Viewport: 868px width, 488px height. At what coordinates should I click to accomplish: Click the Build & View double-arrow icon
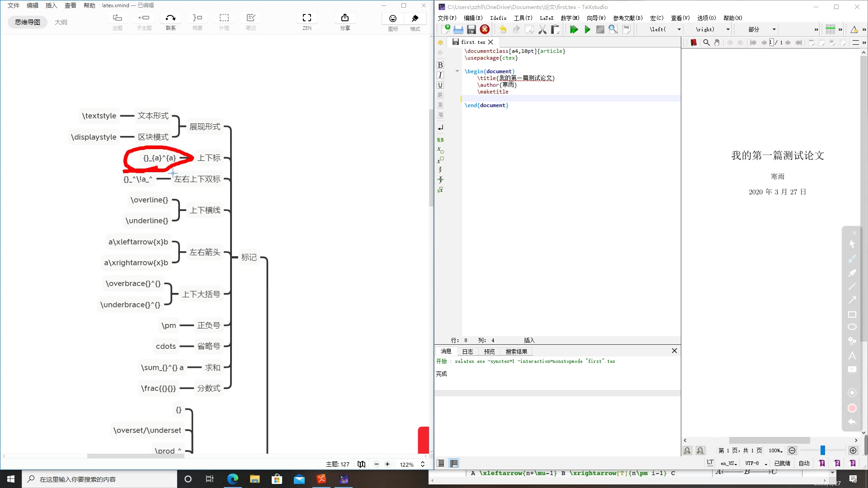(574, 30)
